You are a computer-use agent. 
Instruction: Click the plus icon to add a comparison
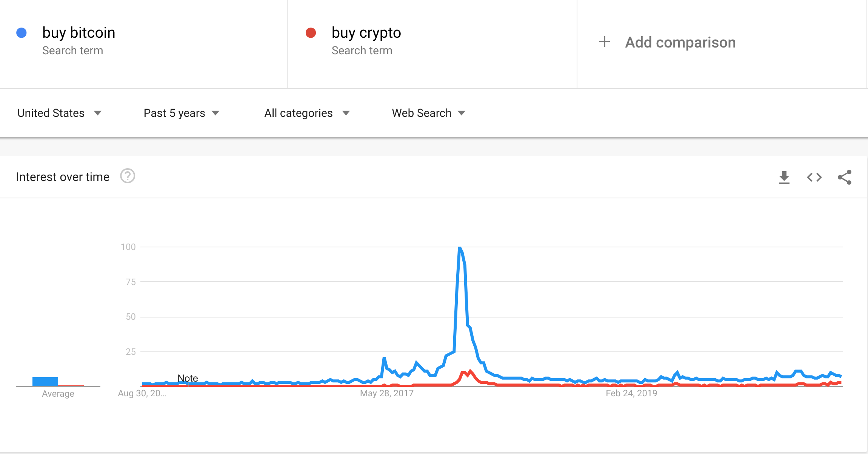pyautogui.click(x=605, y=42)
